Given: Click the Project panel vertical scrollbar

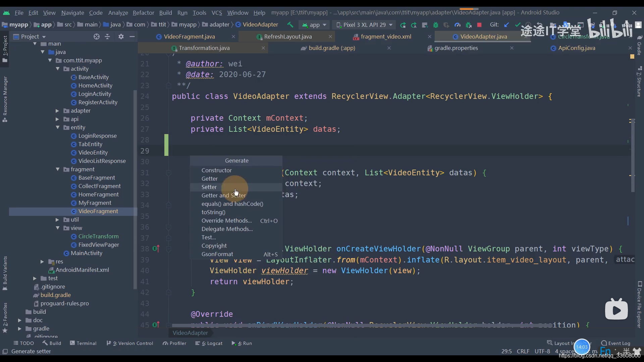Looking at the screenshot, I should pyautogui.click(x=135, y=189).
